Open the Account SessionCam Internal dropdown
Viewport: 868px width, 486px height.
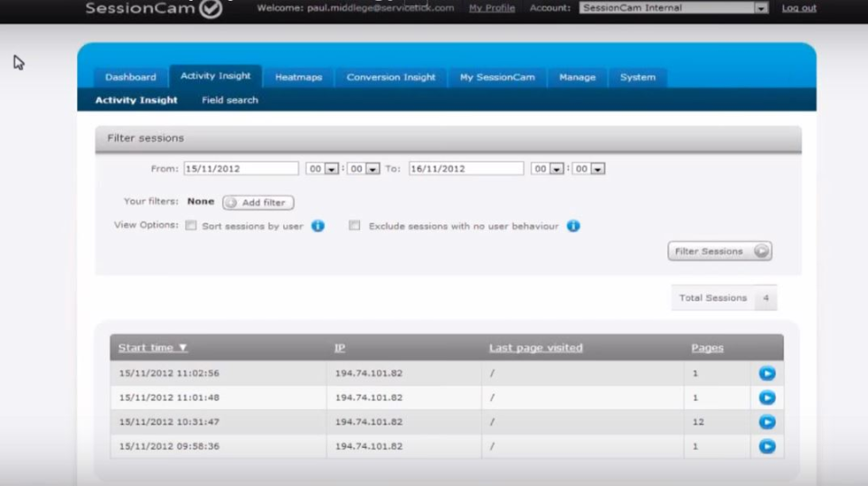[x=674, y=8]
